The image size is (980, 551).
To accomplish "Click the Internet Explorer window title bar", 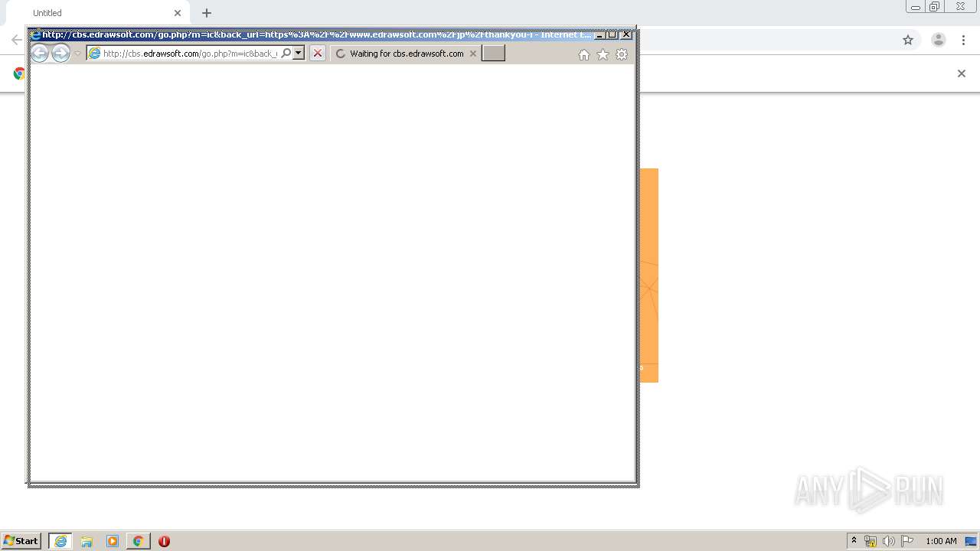I will (x=316, y=34).
